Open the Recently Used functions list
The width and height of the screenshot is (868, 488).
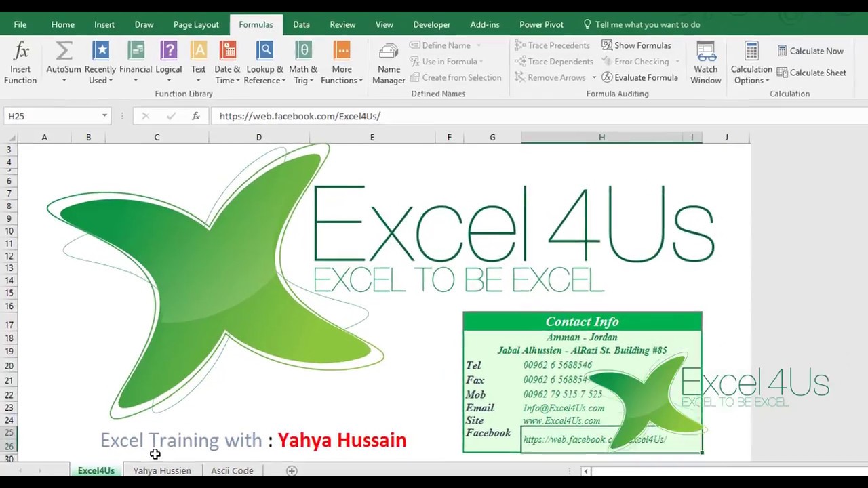tap(100, 62)
